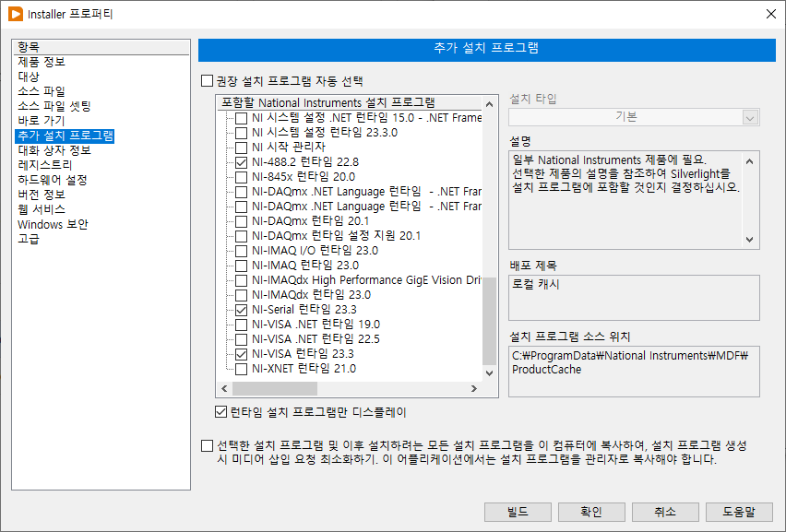Tick NI-IMAQ I/O 런타임 23.0
Image resolution: width=786 pixels, height=532 pixels.
coord(241,251)
